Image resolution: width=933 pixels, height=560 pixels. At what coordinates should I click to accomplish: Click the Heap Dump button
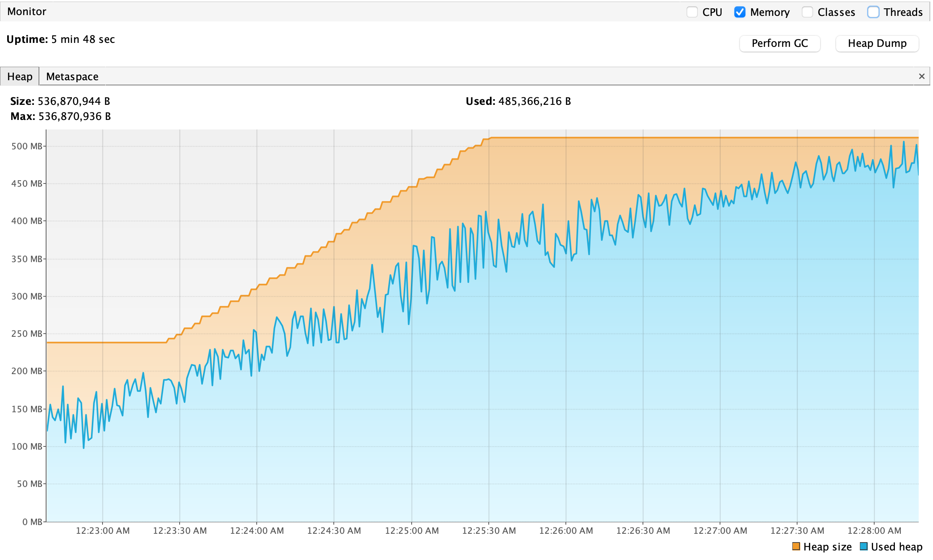coord(877,43)
